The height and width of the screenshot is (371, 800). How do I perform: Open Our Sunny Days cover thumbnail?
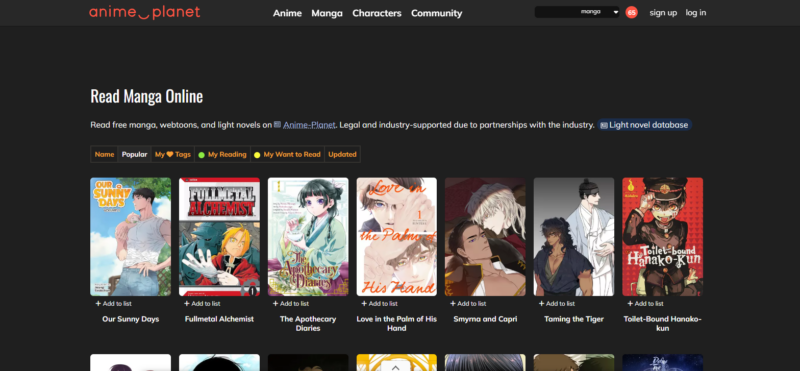tap(131, 237)
